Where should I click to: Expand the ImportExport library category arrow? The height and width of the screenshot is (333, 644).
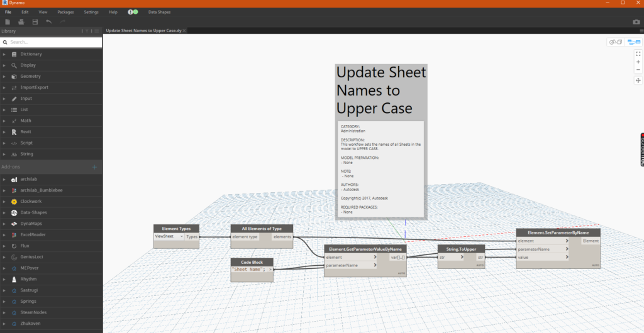[4, 87]
